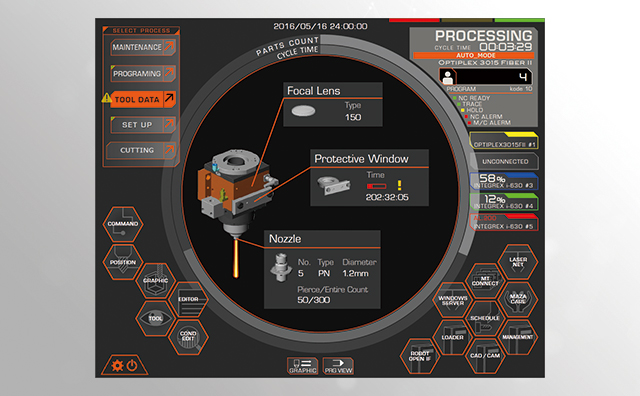The width and height of the screenshot is (640, 396).
Task: Open the GRAPHIC hexagon tool
Action: (156, 281)
